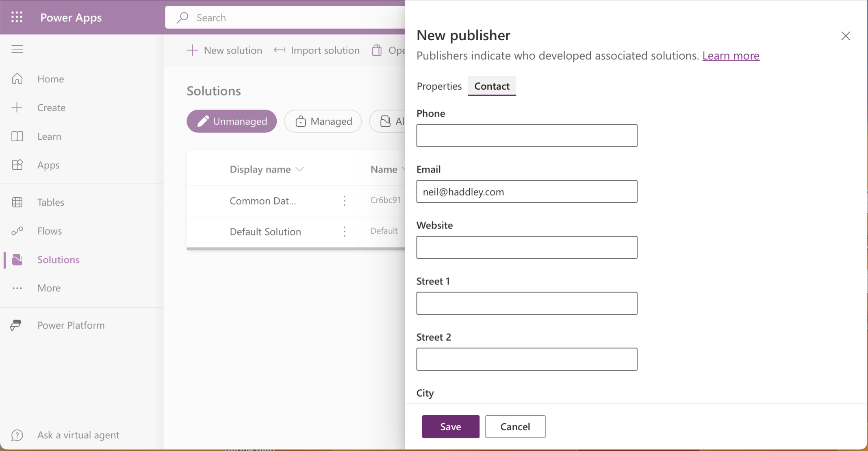The height and width of the screenshot is (451, 868).
Task: Switch to Managed solutions filter
Action: [323, 121]
